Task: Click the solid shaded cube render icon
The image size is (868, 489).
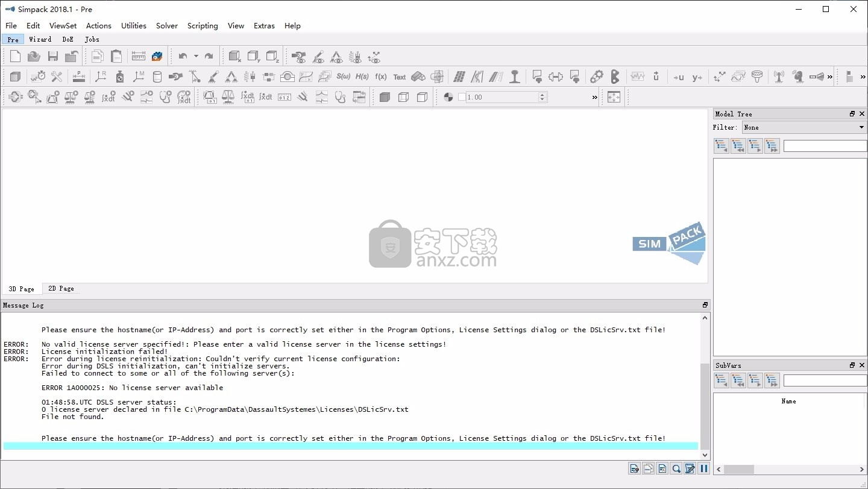Action: click(x=385, y=96)
